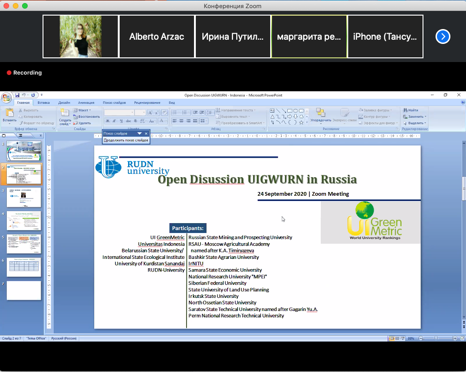The width and height of the screenshot is (466, 372).
Task: Click the bullets list icon
Action: coord(176,112)
